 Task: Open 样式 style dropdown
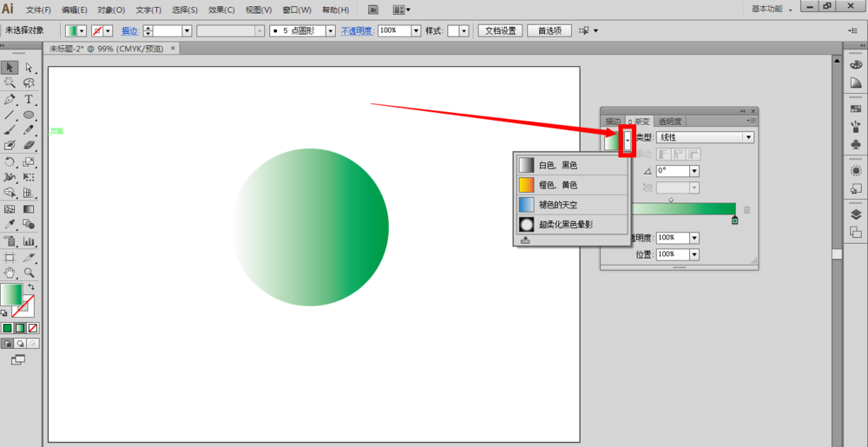(x=464, y=31)
